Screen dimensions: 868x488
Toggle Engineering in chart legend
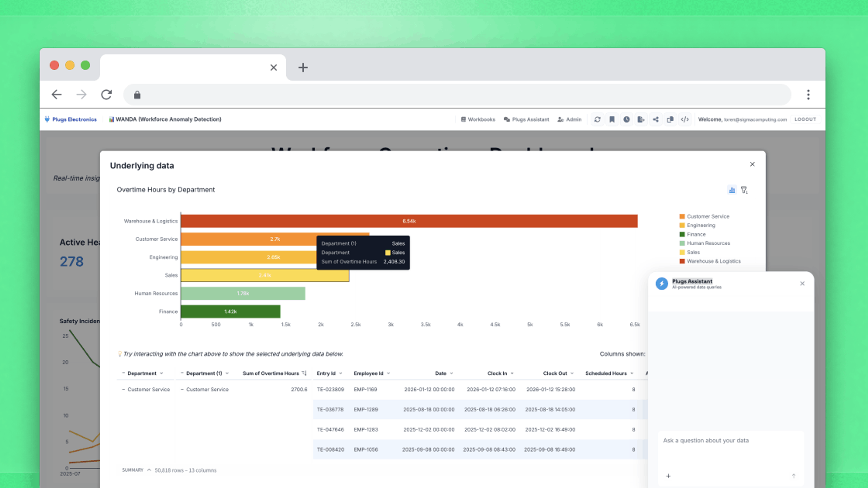[698, 225]
